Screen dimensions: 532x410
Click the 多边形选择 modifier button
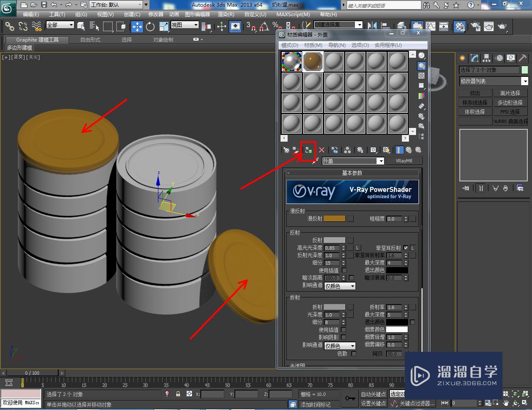click(x=510, y=102)
